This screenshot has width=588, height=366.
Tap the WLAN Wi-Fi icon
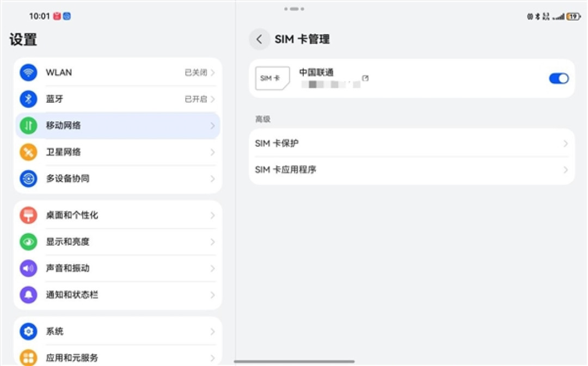tap(28, 72)
